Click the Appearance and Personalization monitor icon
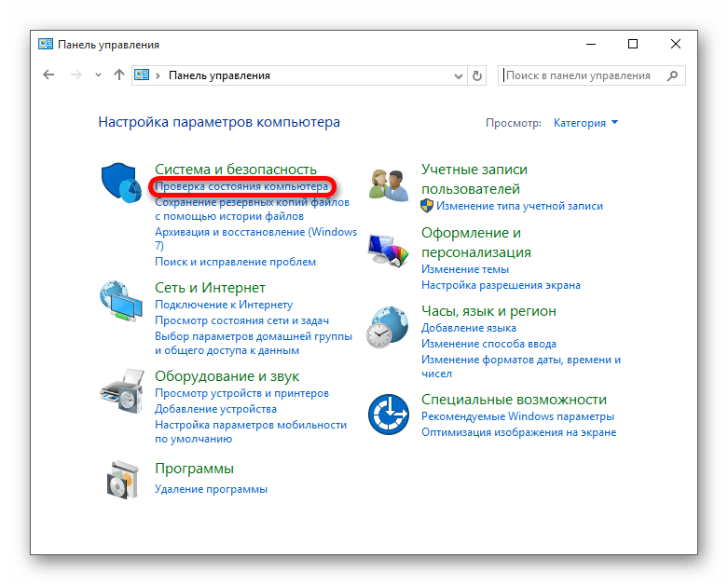The image size is (728, 585). (388, 251)
